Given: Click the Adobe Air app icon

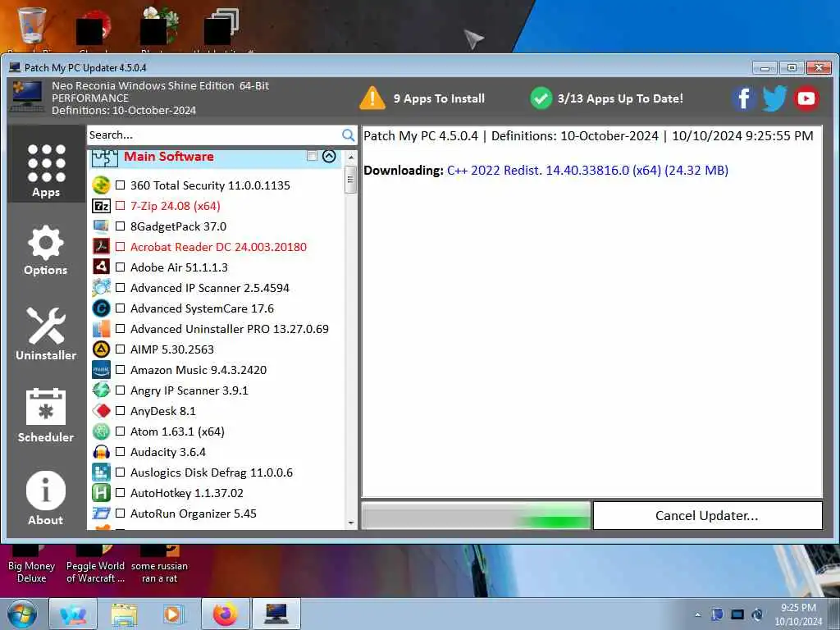Looking at the screenshot, I should (101, 267).
